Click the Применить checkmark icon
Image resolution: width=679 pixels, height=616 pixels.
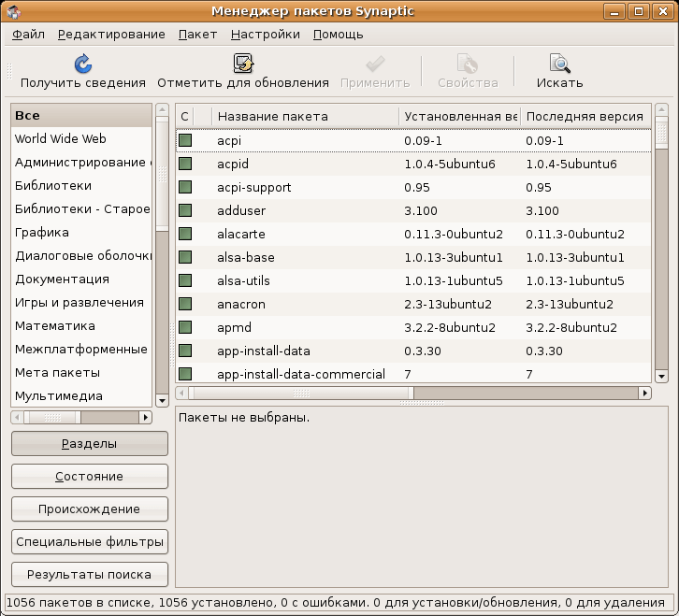375,64
